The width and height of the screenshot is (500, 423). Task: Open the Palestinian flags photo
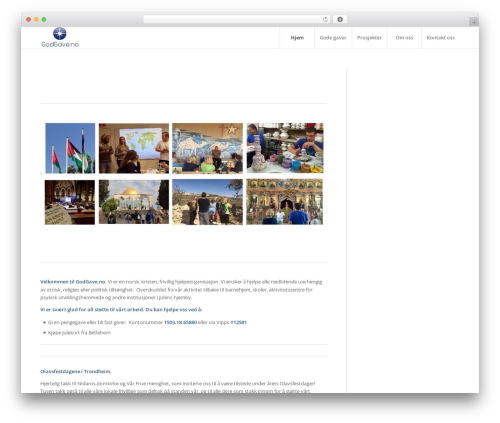point(70,148)
